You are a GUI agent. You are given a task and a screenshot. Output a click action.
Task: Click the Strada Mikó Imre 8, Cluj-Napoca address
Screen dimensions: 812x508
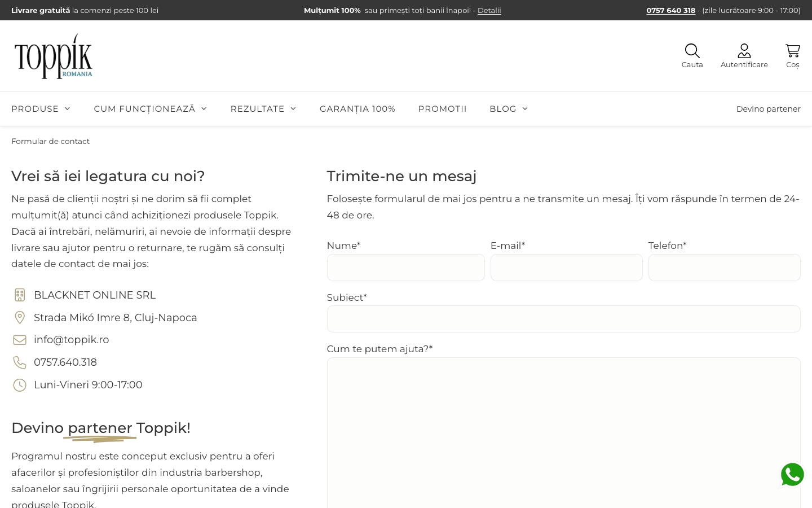(116, 318)
